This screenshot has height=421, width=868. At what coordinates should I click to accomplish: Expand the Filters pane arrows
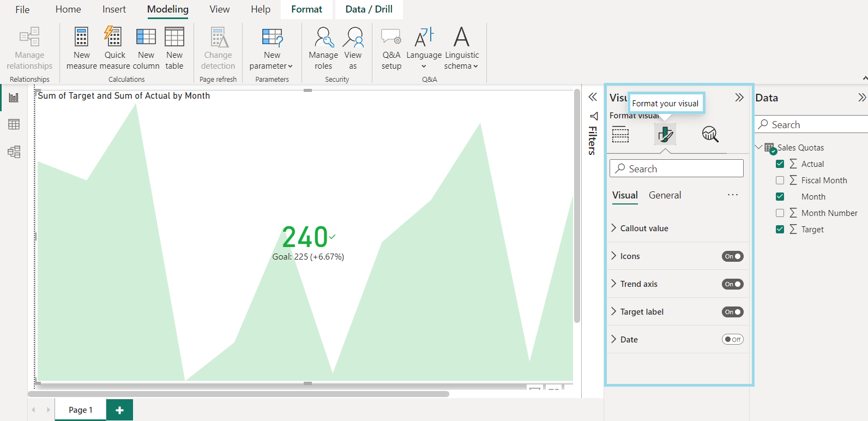coord(593,97)
